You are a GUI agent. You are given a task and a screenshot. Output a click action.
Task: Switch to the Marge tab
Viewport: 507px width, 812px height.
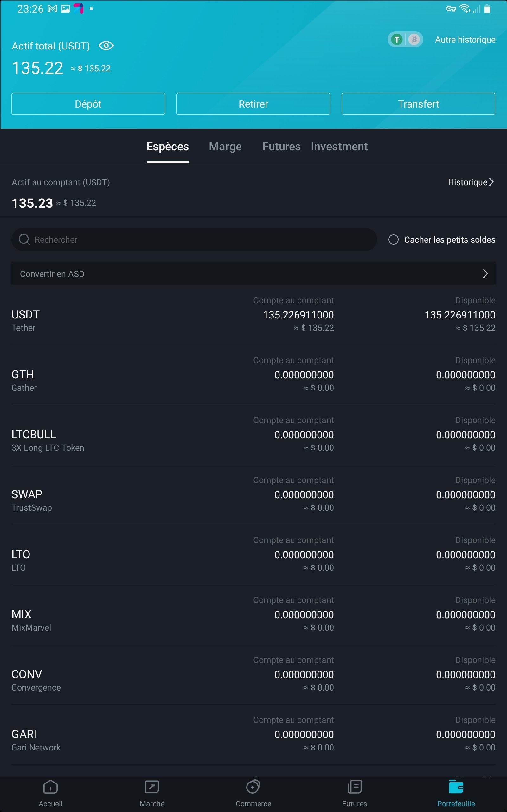coord(225,147)
